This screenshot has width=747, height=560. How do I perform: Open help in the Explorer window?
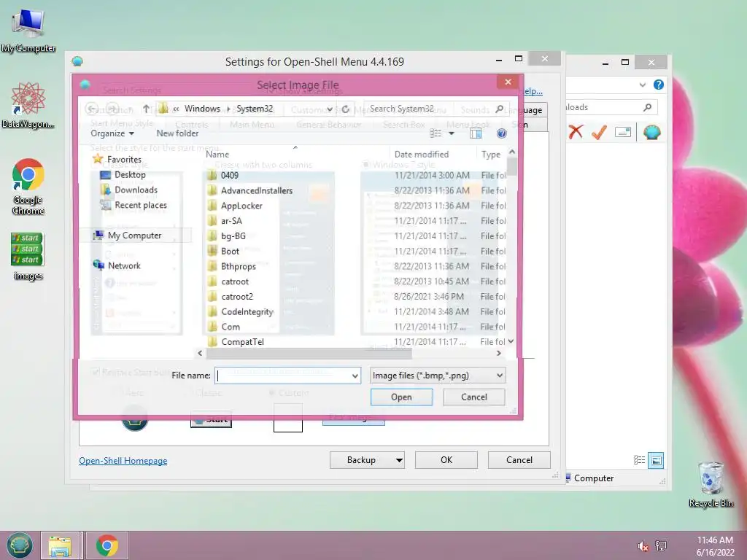[x=659, y=85]
